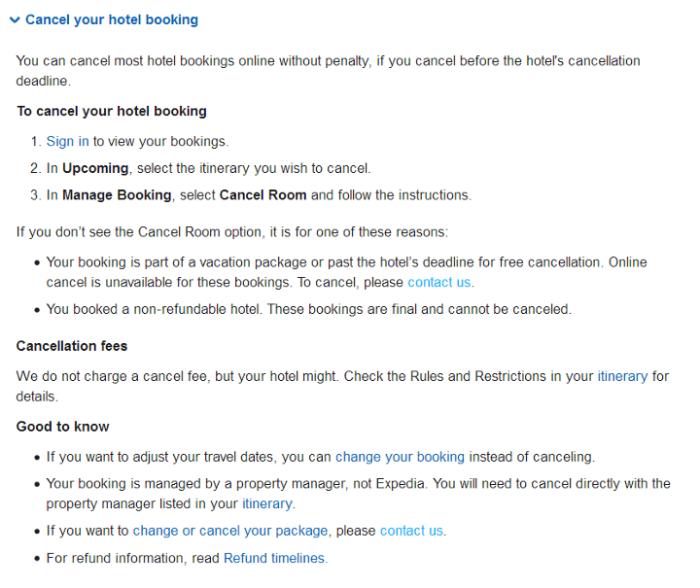Click the bold "Manage Booking" text
The width and height of the screenshot is (700, 588).
(x=117, y=195)
